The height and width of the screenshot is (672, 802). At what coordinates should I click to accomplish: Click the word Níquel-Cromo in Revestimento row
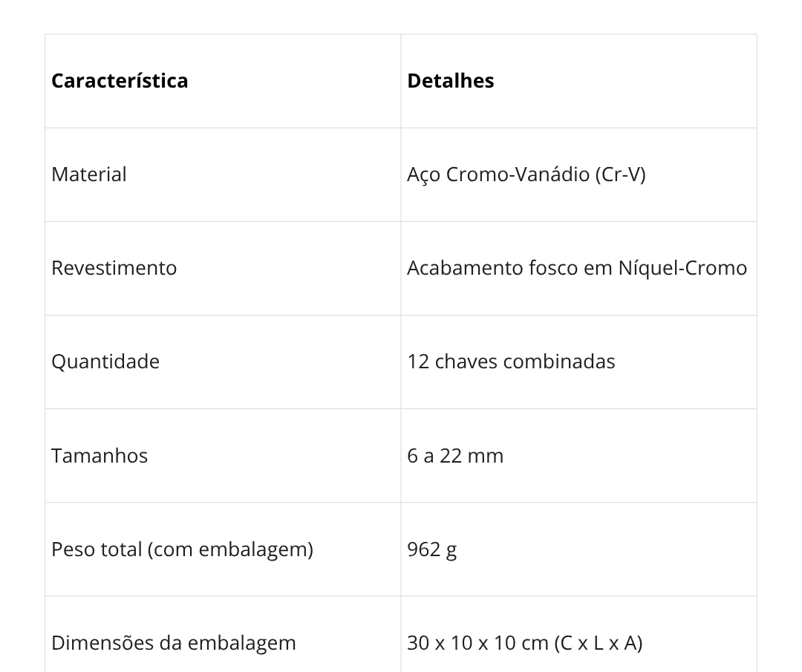tap(683, 268)
